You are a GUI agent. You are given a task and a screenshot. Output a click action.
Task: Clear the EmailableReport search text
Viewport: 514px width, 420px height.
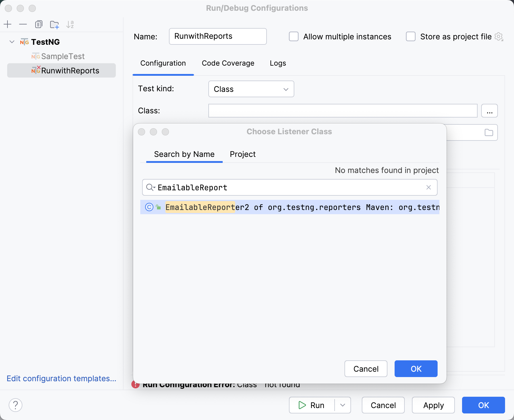[x=429, y=187]
